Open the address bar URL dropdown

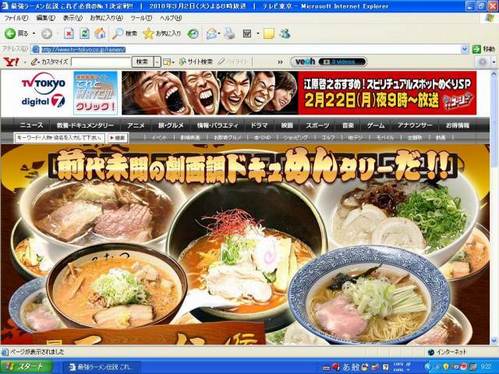coord(465,49)
